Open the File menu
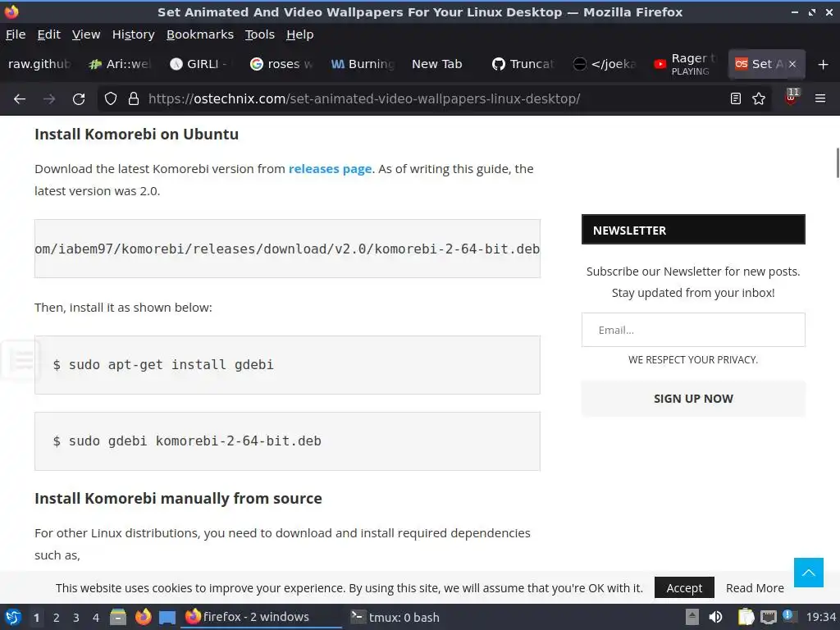This screenshot has height=630, width=840. click(16, 34)
